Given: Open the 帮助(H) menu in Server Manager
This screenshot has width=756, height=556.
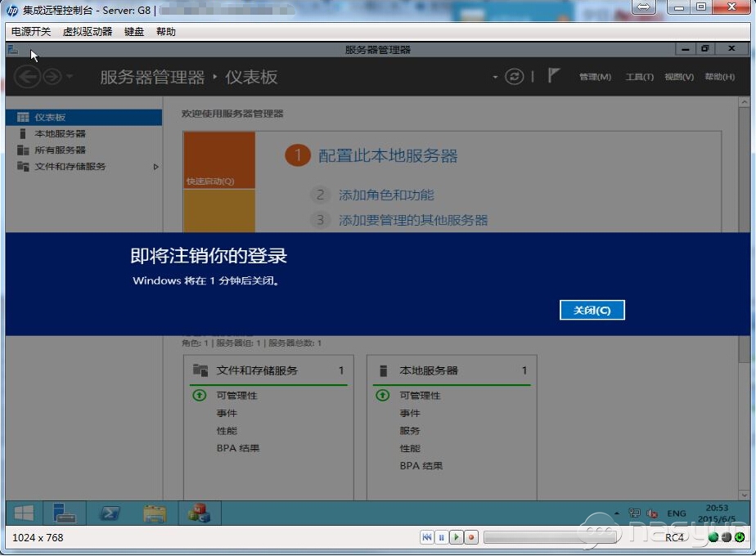Looking at the screenshot, I should (719, 77).
